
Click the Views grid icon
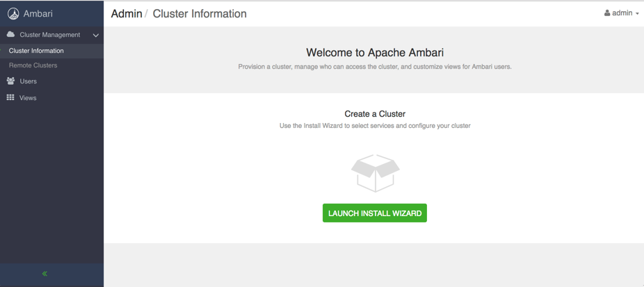[10, 97]
